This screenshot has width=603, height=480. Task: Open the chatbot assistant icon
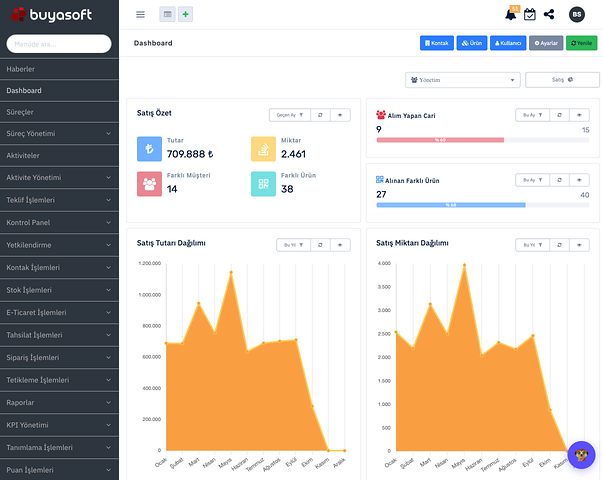[x=581, y=455]
